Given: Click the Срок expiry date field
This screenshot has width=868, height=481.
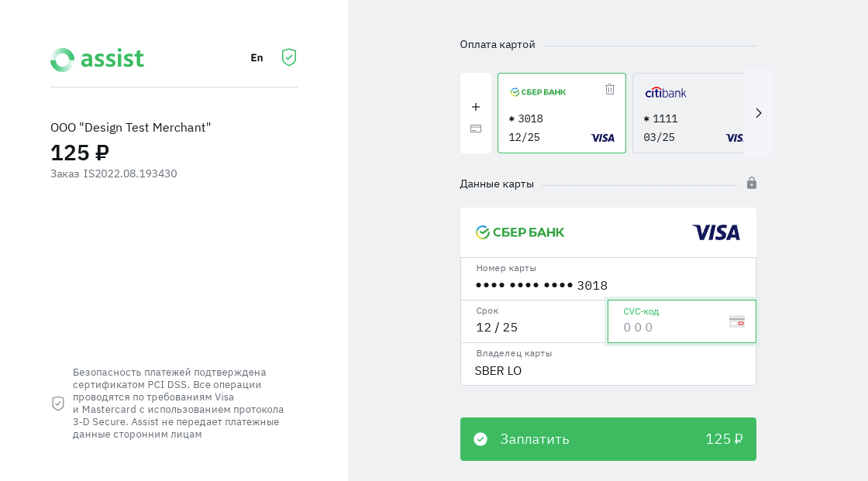Looking at the screenshot, I should point(533,327).
